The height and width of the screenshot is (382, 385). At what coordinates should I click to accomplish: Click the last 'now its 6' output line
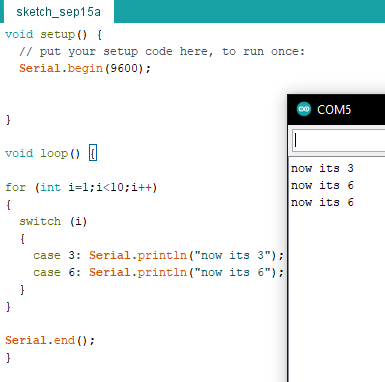[322, 203]
